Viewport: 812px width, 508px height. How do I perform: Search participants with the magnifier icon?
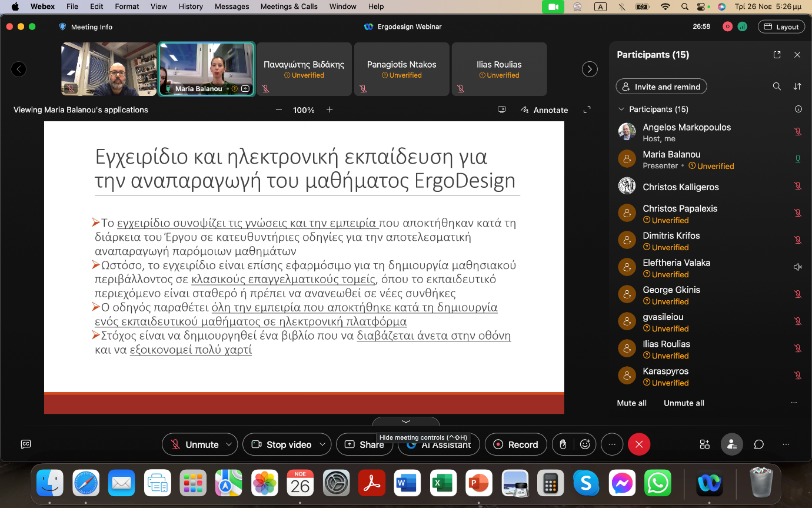tap(777, 87)
